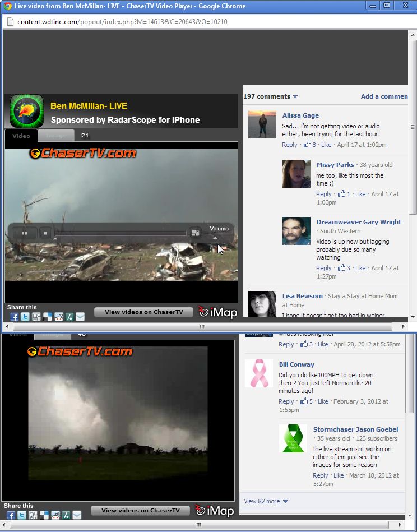Share on Delicious in the top window
The width and height of the screenshot is (417, 532).
[48, 317]
